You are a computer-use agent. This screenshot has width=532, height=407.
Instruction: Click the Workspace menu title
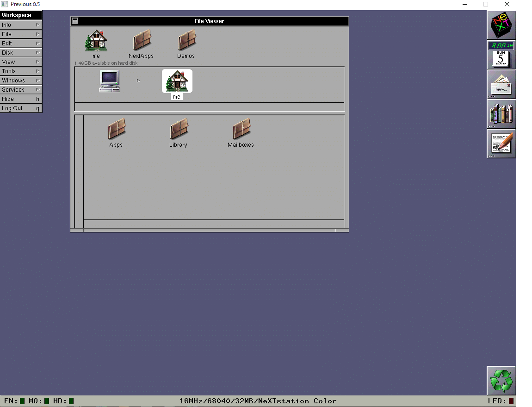click(21, 15)
